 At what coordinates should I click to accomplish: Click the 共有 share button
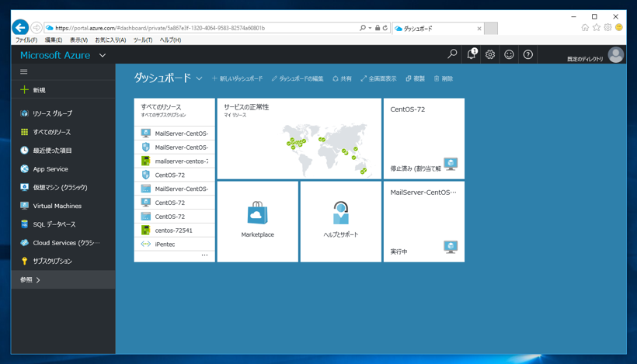[x=342, y=78]
